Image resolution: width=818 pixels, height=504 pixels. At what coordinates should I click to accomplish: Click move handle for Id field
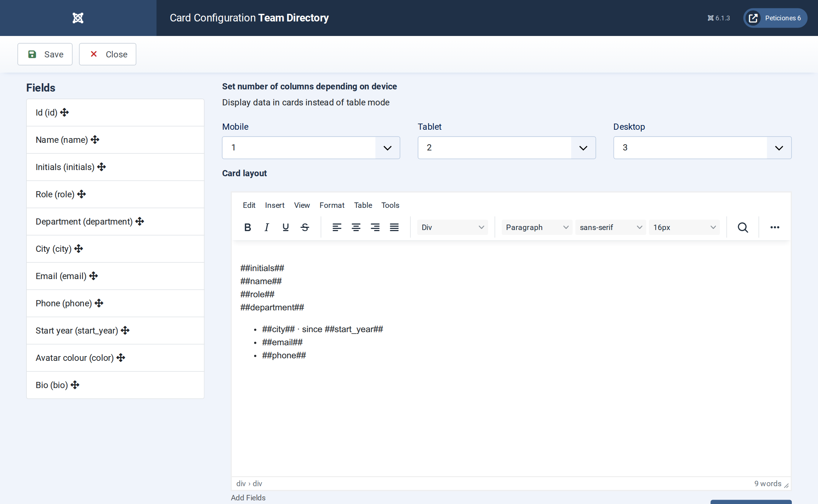pyautogui.click(x=65, y=112)
